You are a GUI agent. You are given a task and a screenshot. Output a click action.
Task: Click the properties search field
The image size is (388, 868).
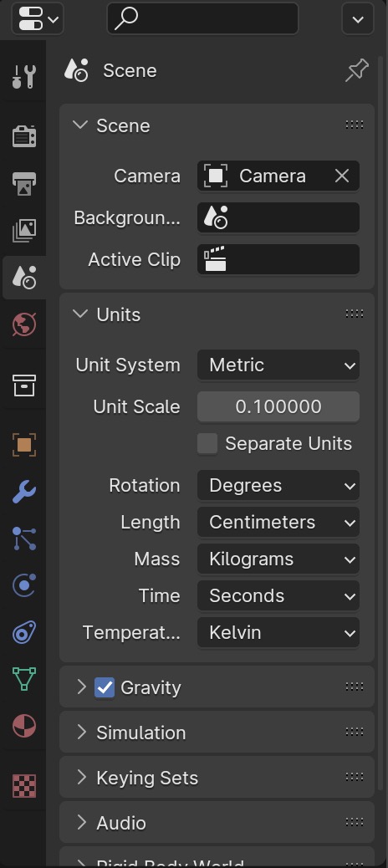(202, 19)
